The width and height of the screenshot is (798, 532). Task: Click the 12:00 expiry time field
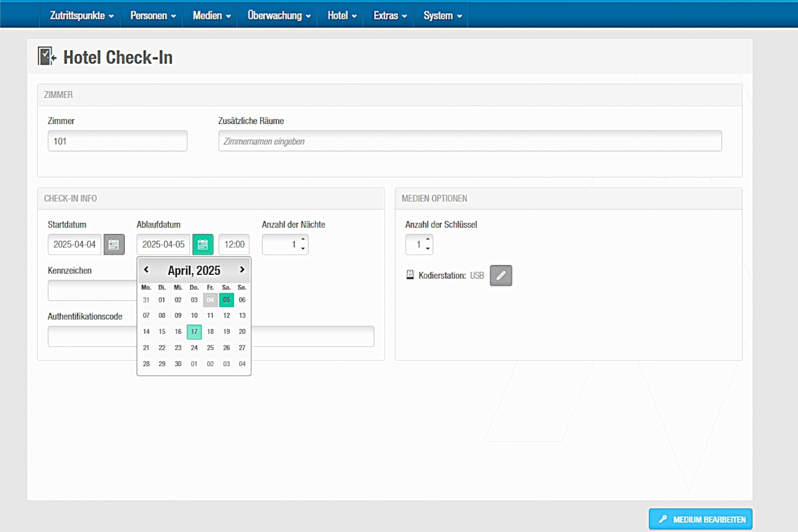click(234, 244)
